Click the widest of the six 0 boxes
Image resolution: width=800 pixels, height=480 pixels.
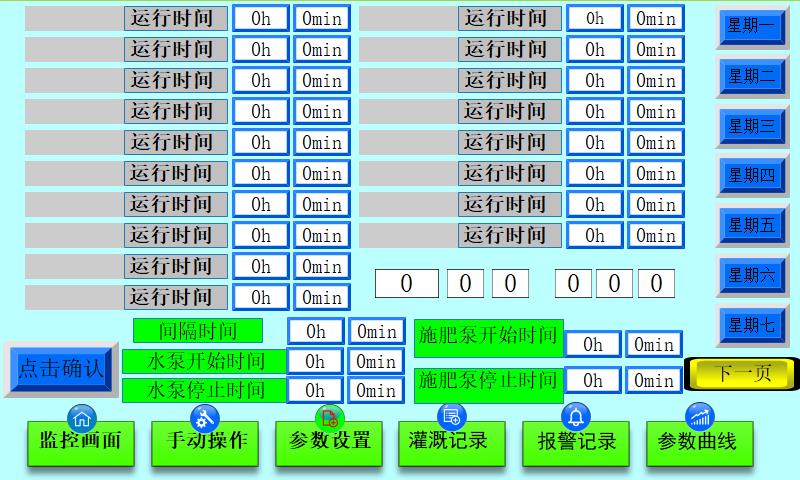pos(407,284)
